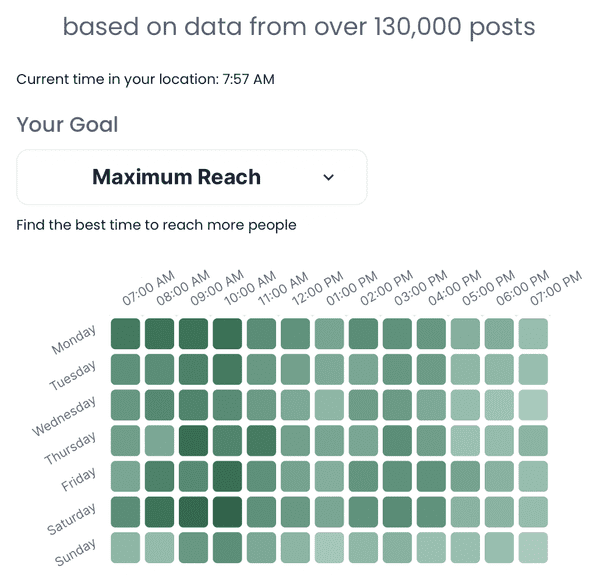The image size is (600, 583).
Task: Click the Saturday 08:00 AM heatmap cell
Action: pos(159,512)
